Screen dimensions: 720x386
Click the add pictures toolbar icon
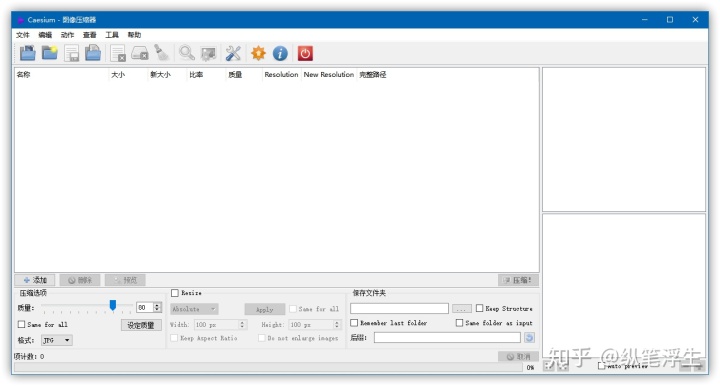pyautogui.click(x=28, y=53)
